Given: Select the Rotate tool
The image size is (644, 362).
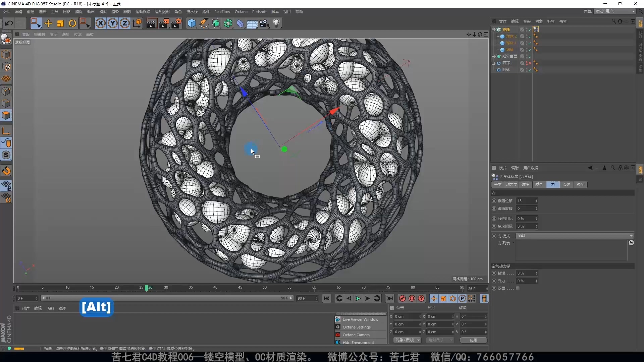Looking at the screenshot, I should coord(72,23).
